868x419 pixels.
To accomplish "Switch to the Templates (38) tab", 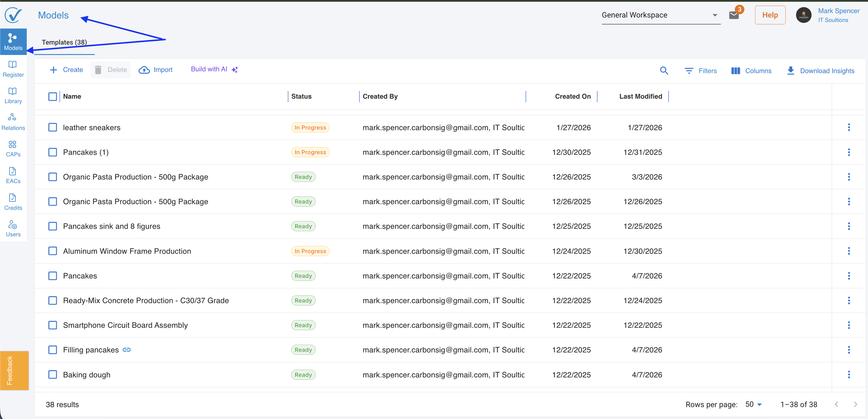I will pyautogui.click(x=64, y=42).
